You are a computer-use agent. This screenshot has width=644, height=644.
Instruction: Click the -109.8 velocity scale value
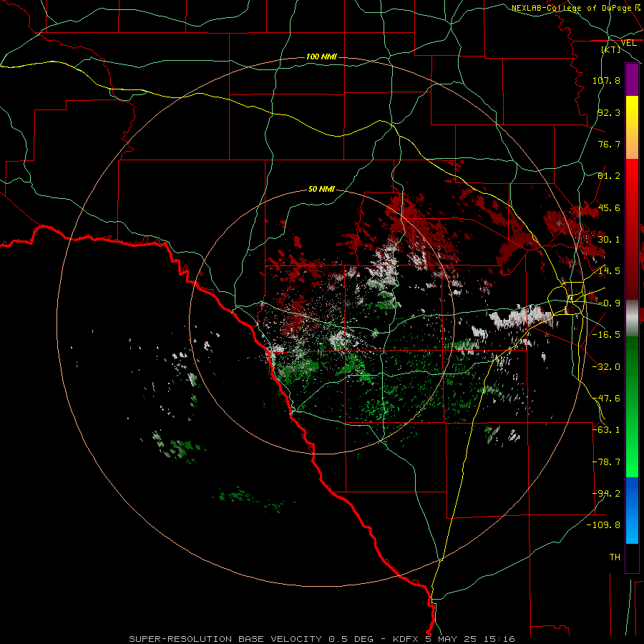pyautogui.click(x=603, y=525)
